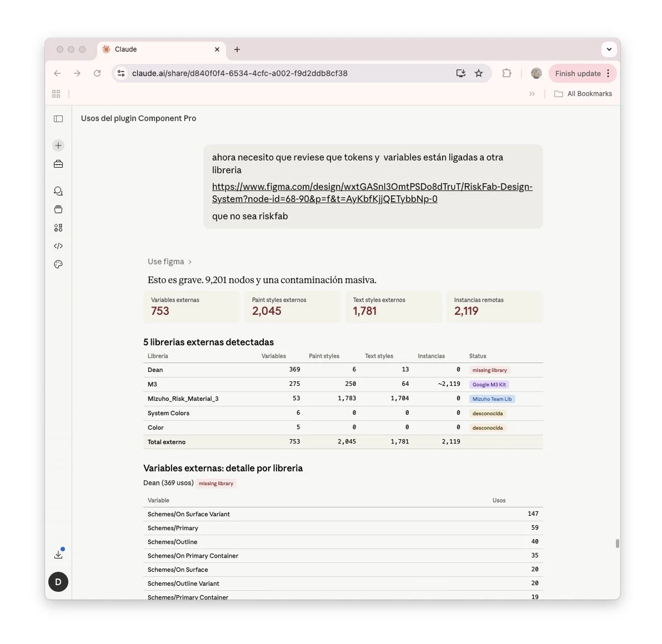Open the D user avatar menu

[58, 582]
